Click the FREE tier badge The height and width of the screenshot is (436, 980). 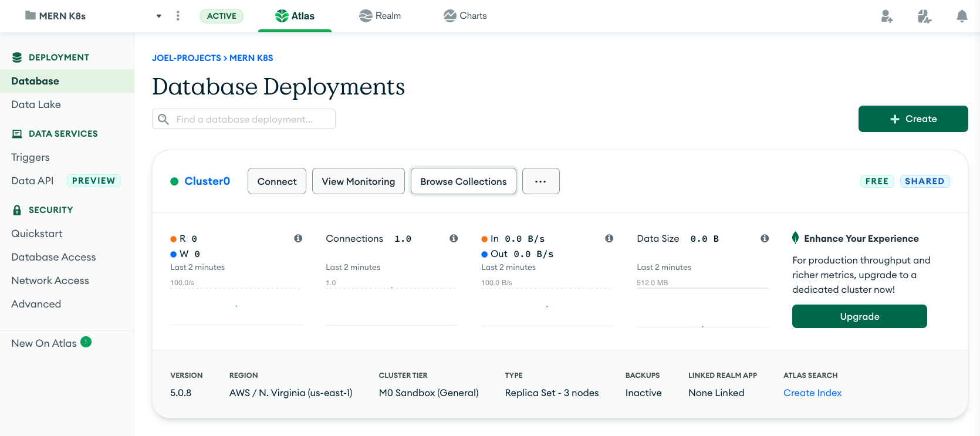[x=877, y=181]
